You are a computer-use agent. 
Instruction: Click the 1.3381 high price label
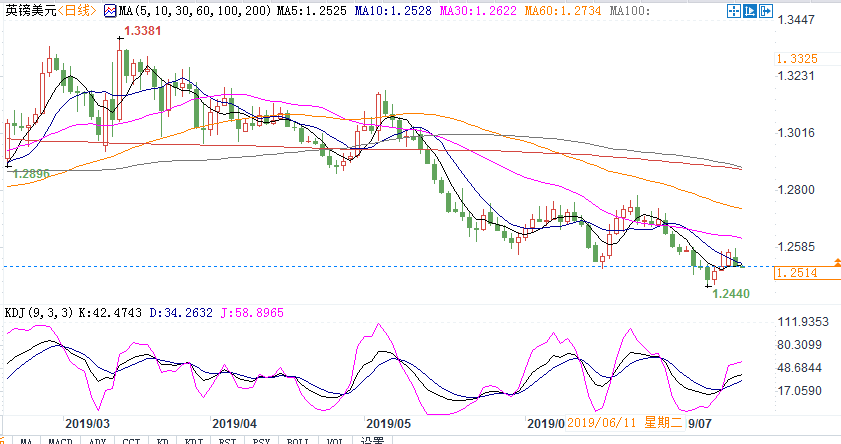point(142,31)
